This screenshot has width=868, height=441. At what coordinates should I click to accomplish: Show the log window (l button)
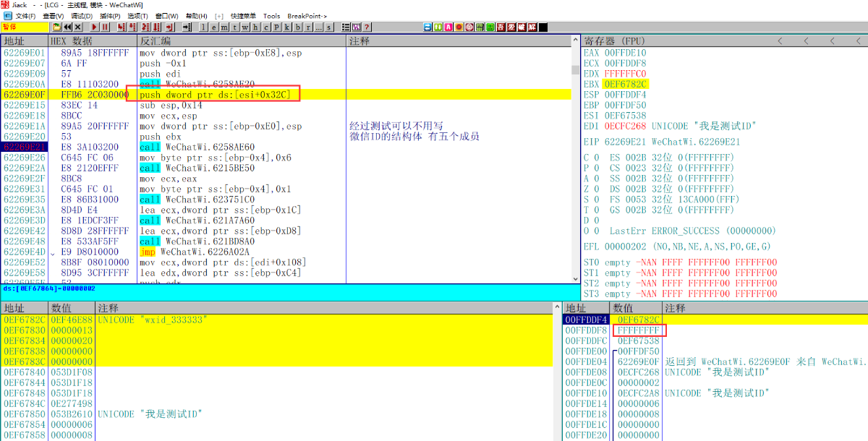[x=203, y=27]
